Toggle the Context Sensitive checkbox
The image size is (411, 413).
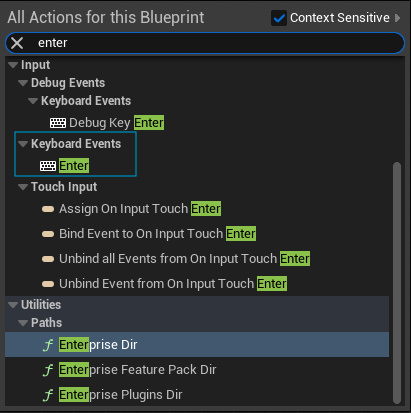coord(279,18)
